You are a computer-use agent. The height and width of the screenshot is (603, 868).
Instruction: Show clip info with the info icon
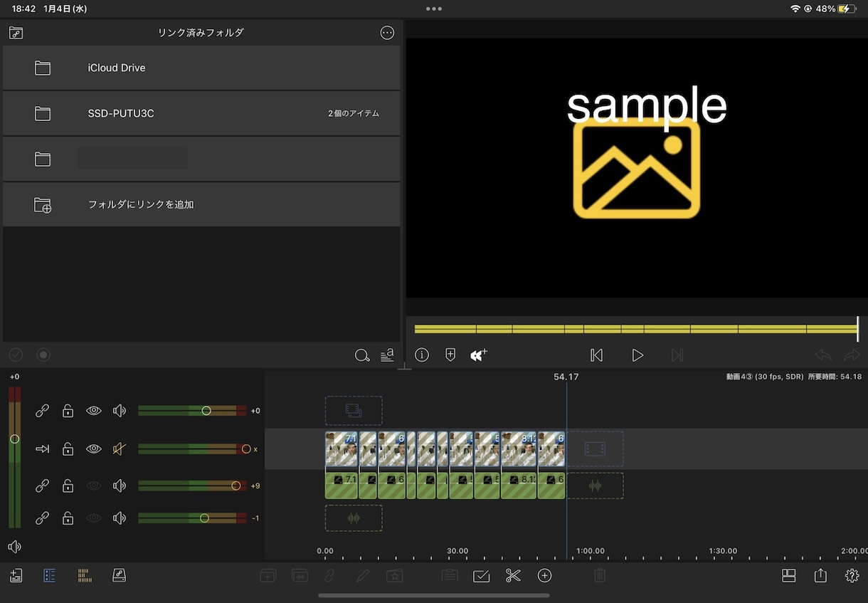[x=422, y=355]
